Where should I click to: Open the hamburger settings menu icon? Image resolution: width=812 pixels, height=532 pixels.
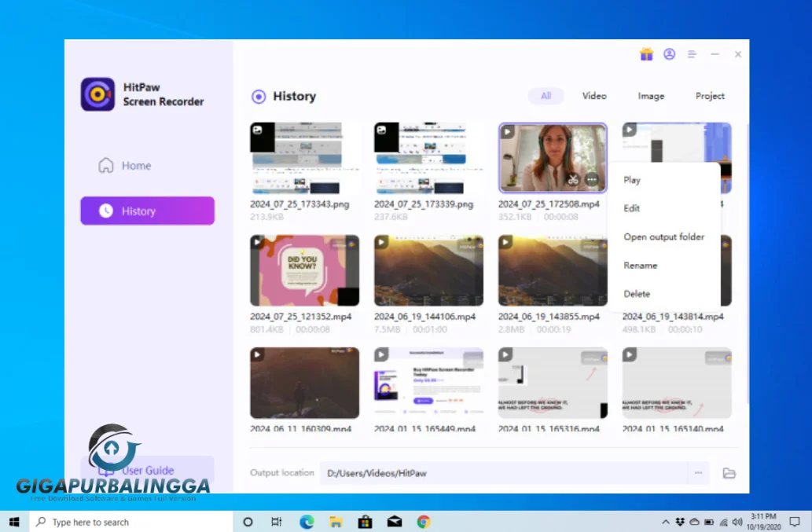pyautogui.click(x=693, y=54)
